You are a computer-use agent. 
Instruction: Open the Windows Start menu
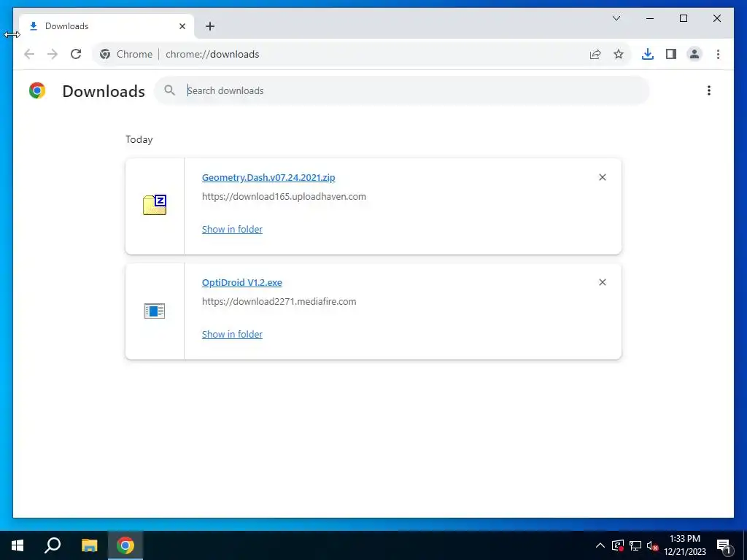pyautogui.click(x=18, y=545)
